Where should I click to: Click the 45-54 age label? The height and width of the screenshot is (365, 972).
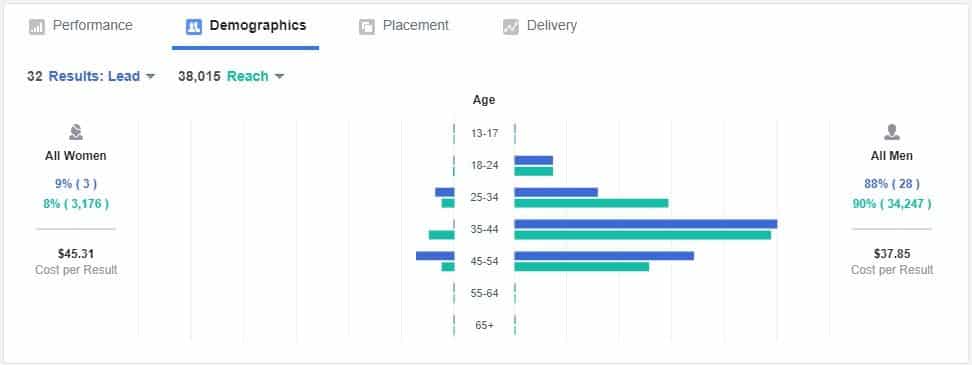click(x=484, y=262)
